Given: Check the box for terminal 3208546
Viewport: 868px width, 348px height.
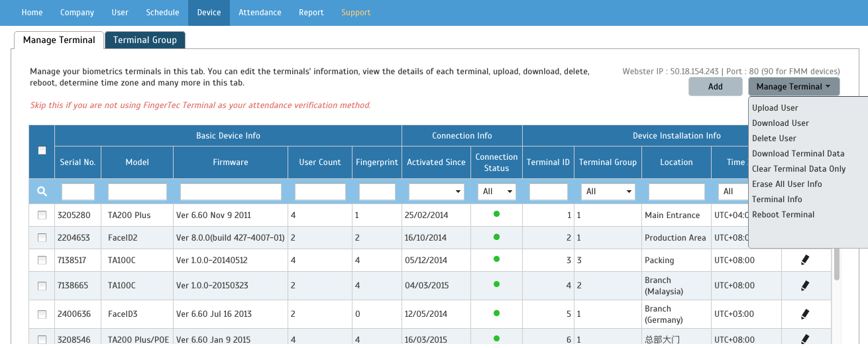Looking at the screenshot, I should coord(42,339).
